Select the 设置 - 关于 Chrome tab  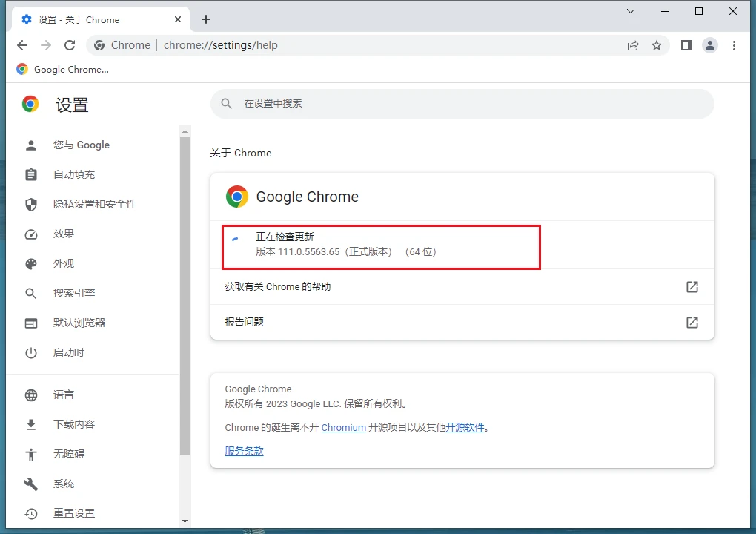click(100, 19)
